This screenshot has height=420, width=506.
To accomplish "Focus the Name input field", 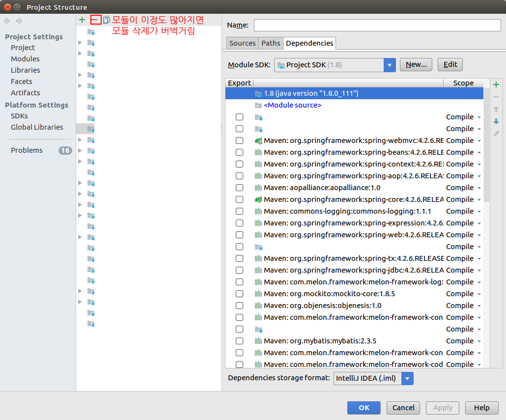I will (377, 25).
